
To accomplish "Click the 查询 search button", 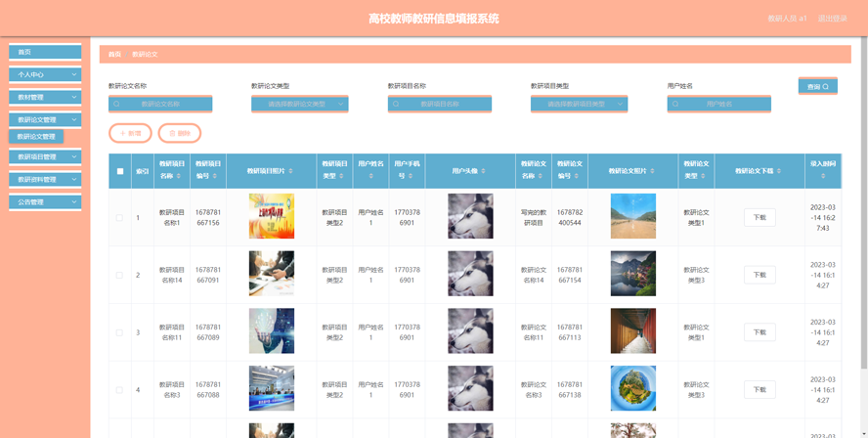I will tap(817, 86).
